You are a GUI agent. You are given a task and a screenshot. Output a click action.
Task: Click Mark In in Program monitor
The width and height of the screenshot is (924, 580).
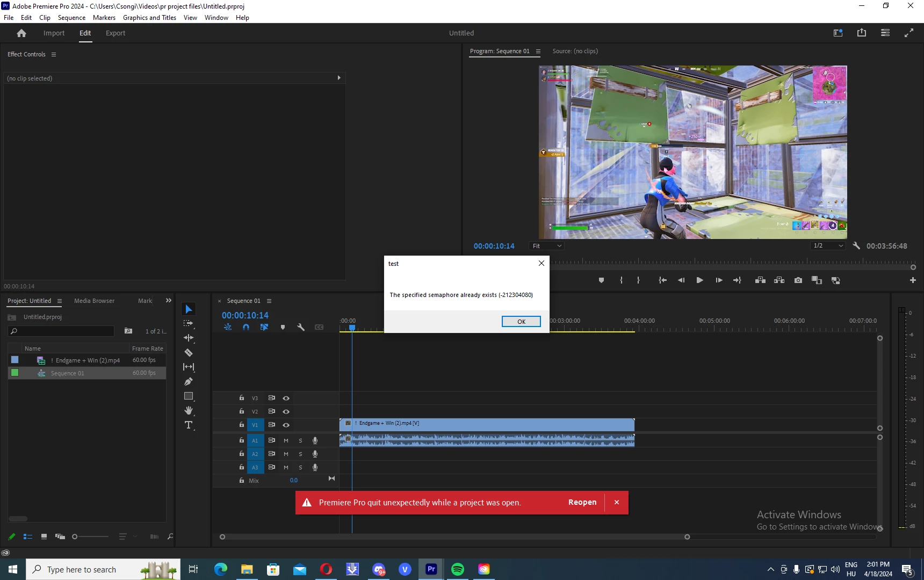click(x=621, y=280)
